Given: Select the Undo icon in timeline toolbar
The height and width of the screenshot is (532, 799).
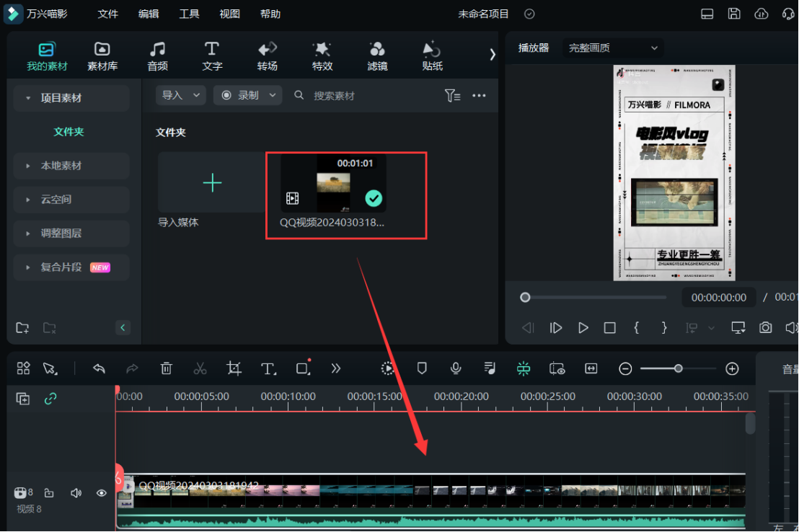Looking at the screenshot, I should click(99, 368).
